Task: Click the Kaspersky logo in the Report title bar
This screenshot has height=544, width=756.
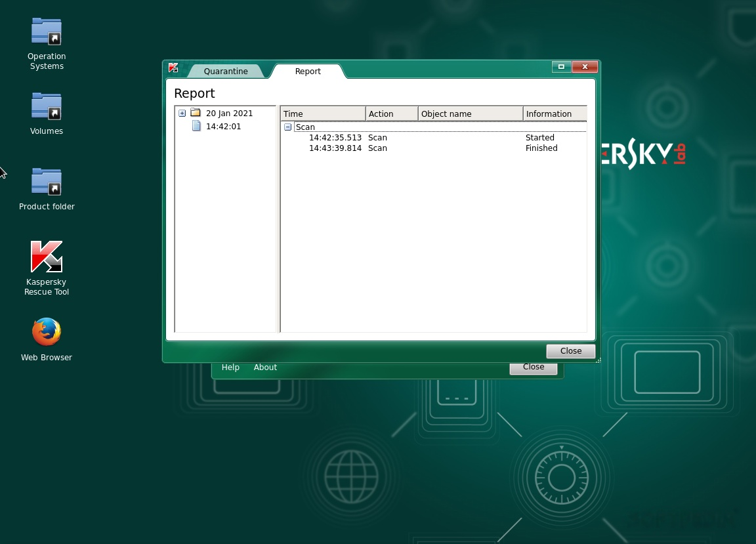Action: point(173,68)
